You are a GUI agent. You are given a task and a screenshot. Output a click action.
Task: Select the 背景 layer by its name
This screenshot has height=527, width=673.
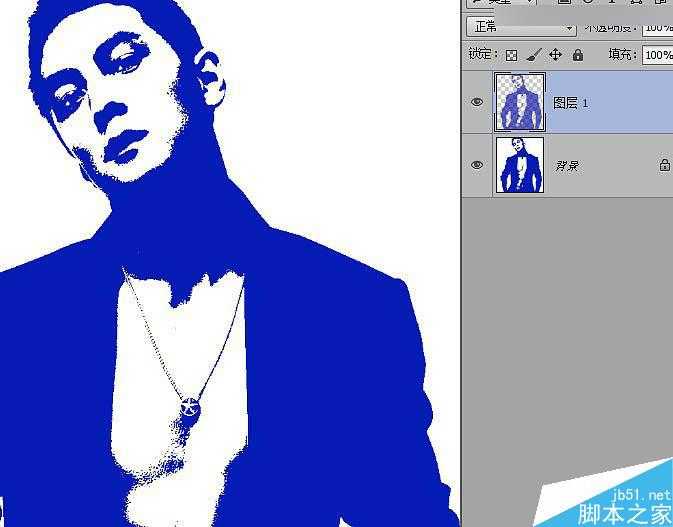point(566,165)
